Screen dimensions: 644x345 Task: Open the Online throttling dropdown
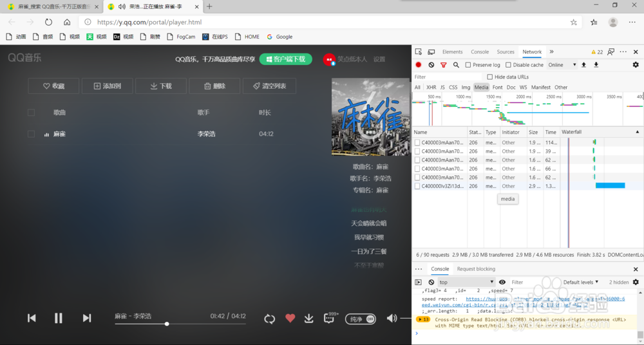point(562,65)
